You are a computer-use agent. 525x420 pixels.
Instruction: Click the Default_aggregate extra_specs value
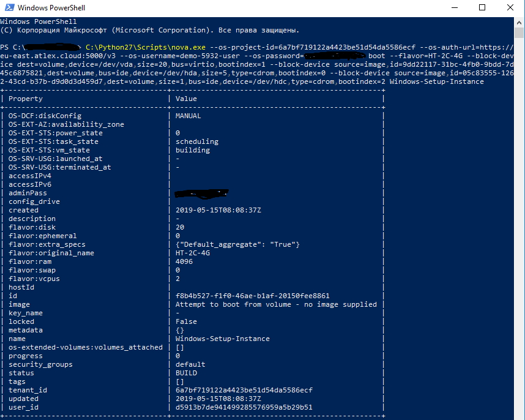tap(237, 244)
